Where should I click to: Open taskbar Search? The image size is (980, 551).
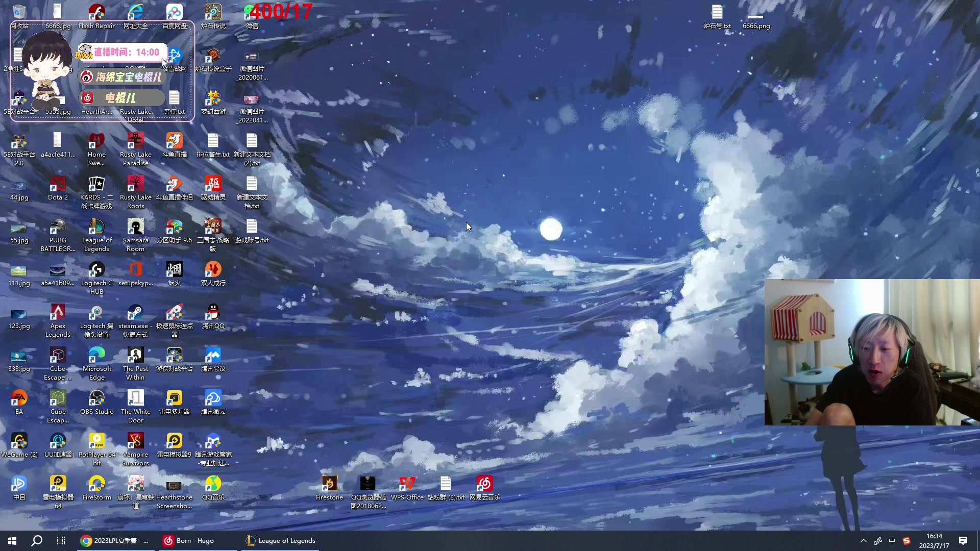[x=37, y=540]
